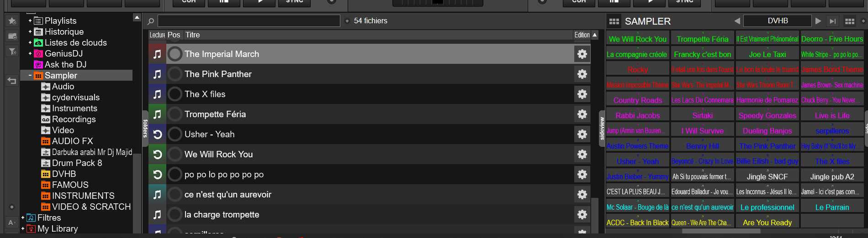This screenshot has height=238, width=868.
Task: Select the FAMOUS sampler folder
Action: pyautogui.click(x=70, y=185)
